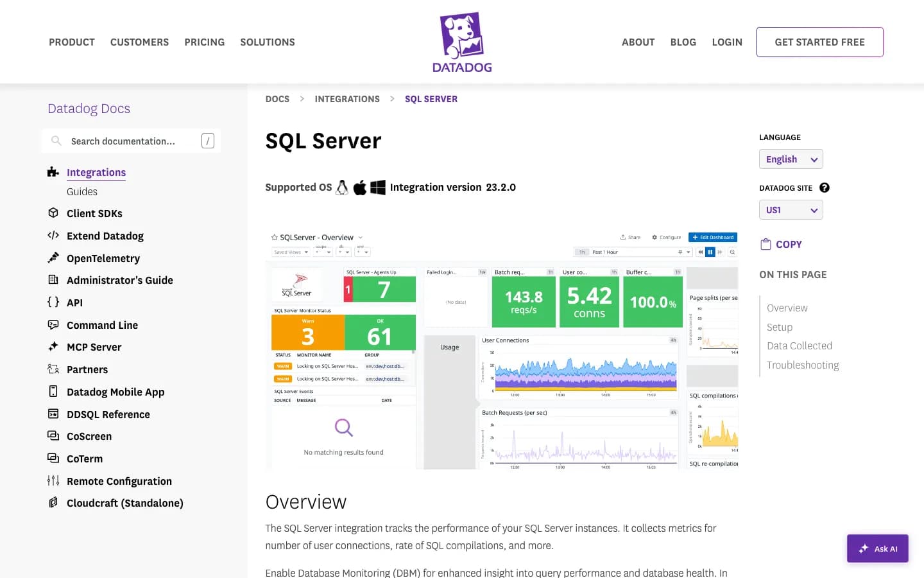Click the Datadog Docs heading link
Viewport: 924px width, 578px height.
89,109
